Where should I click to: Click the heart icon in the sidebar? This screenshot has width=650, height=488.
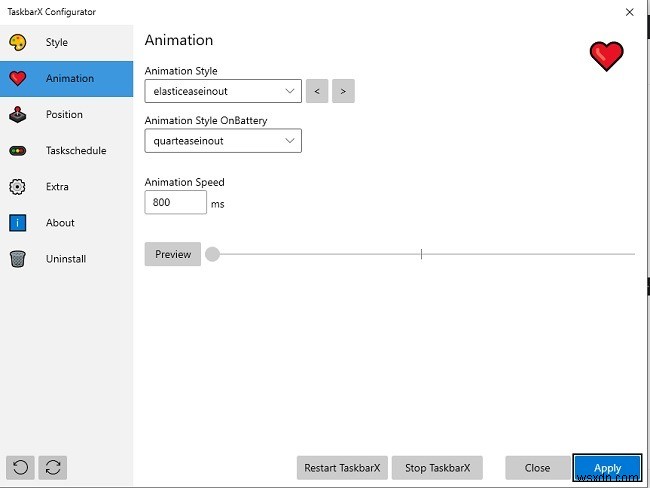coord(18,78)
